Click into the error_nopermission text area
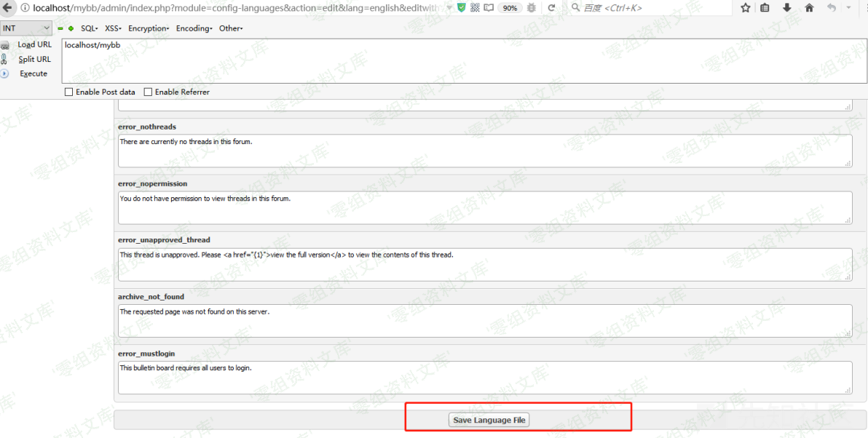This screenshot has height=438, width=868. [x=484, y=207]
